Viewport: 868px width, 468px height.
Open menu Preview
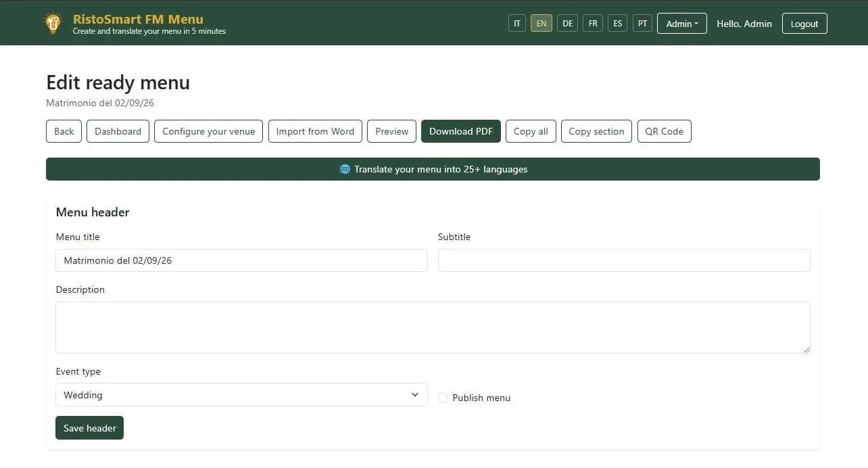tap(392, 131)
